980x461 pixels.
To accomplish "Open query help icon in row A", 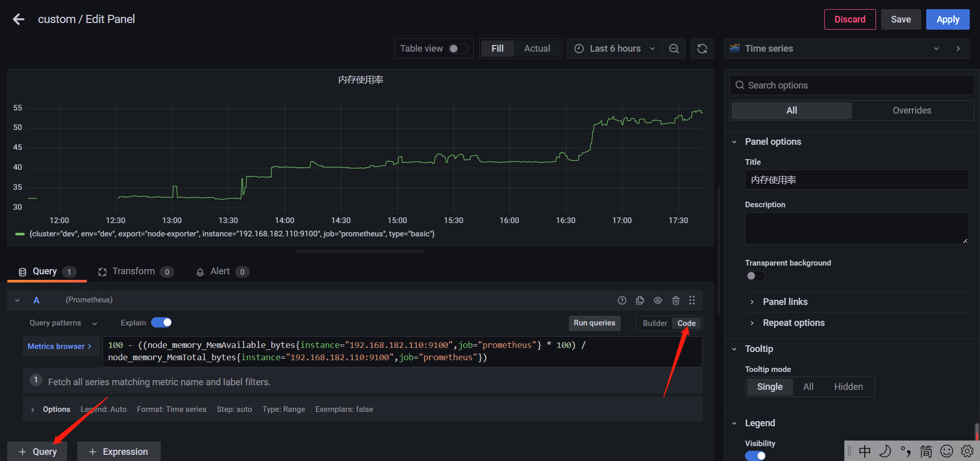I will click(622, 300).
